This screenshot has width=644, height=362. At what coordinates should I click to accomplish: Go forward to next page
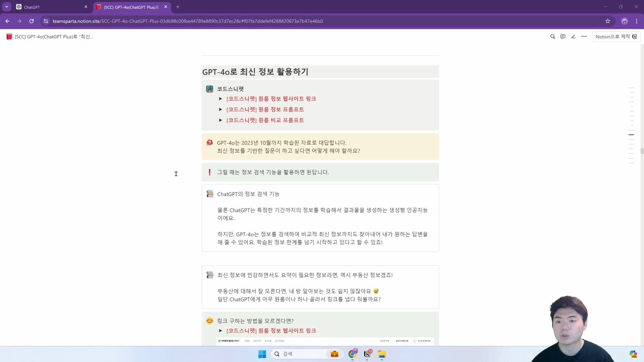point(19,21)
